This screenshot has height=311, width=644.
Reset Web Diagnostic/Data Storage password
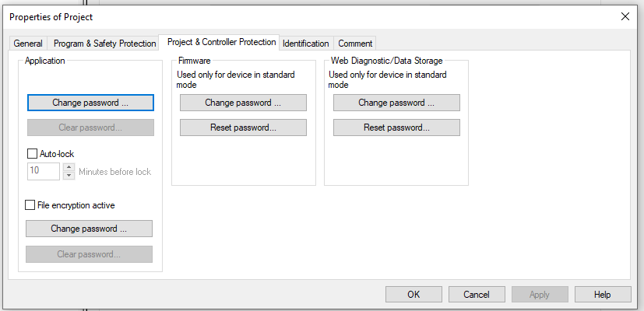pyautogui.click(x=396, y=128)
